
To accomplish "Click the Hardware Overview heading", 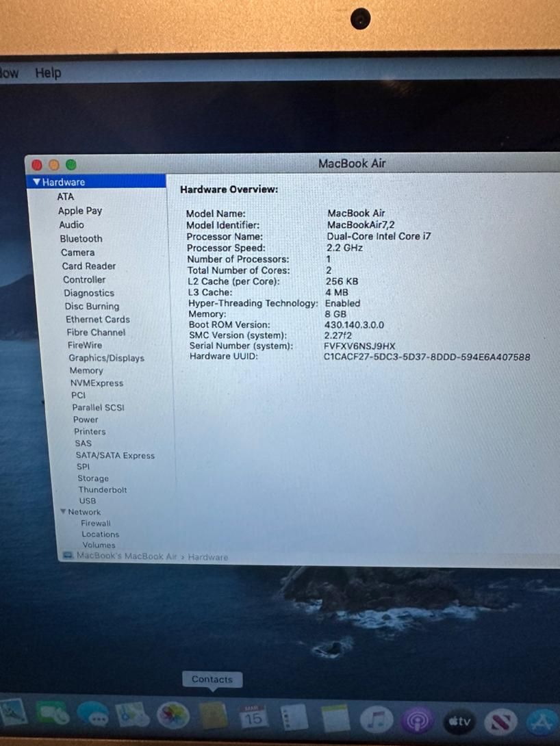I will coord(229,190).
